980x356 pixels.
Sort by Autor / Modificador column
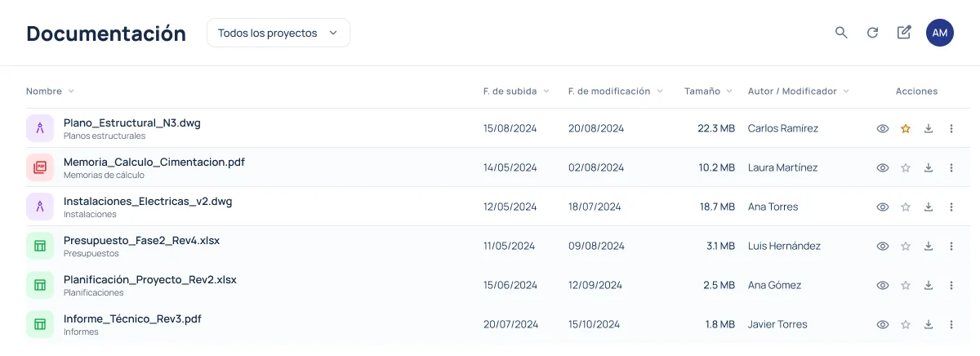799,91
